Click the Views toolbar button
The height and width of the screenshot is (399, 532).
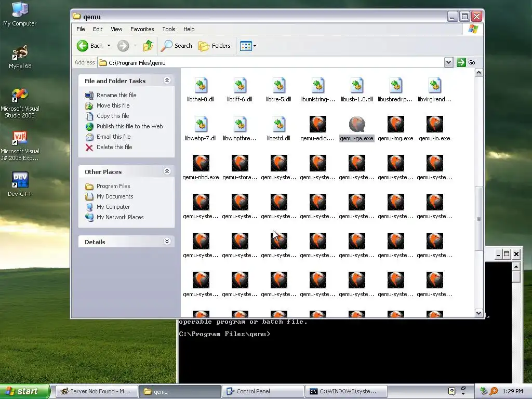(246, 46)
